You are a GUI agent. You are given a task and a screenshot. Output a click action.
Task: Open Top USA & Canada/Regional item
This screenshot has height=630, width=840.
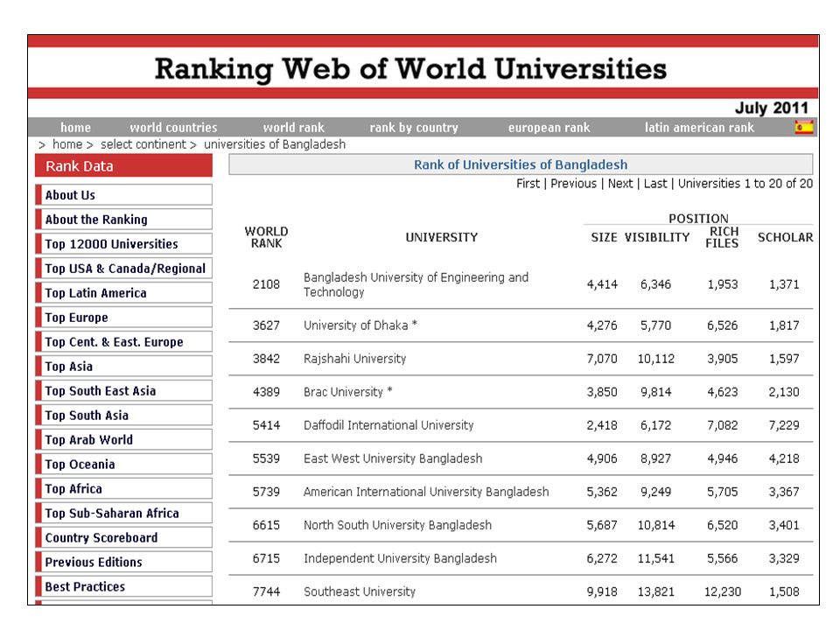coord(123,269)
